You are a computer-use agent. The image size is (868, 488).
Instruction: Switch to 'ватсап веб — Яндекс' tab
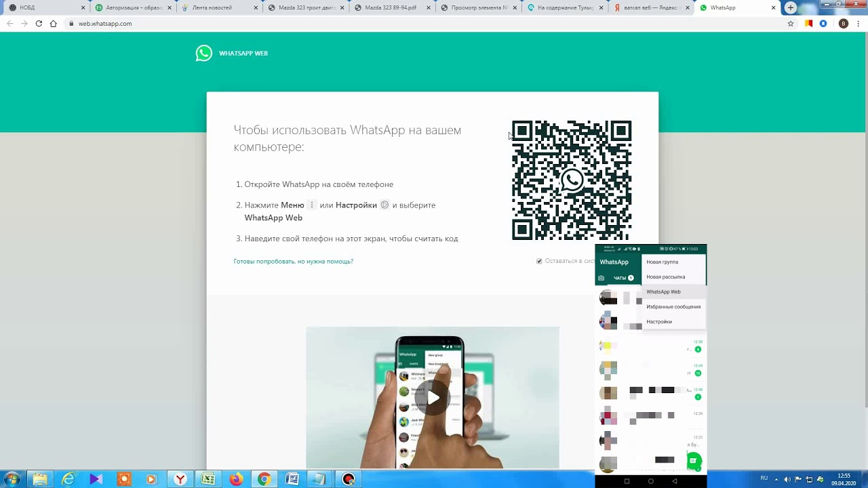651,7
